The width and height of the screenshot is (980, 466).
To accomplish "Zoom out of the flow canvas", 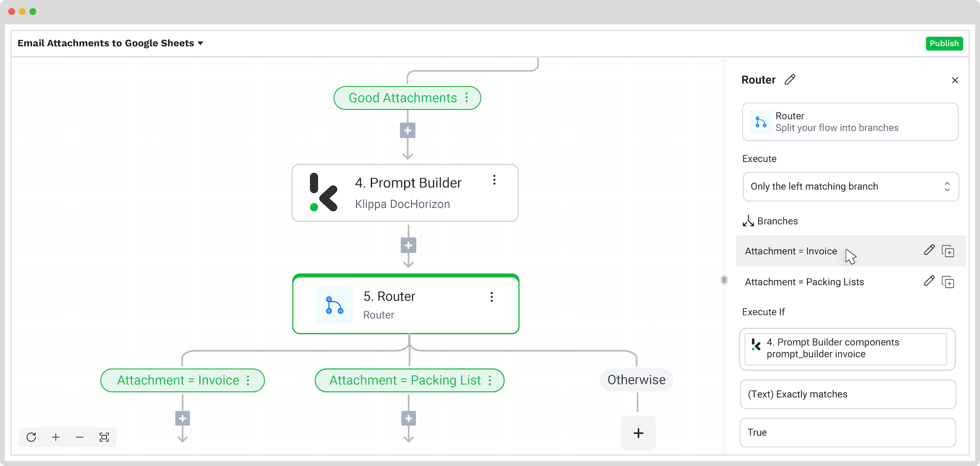I will point(80,437).
